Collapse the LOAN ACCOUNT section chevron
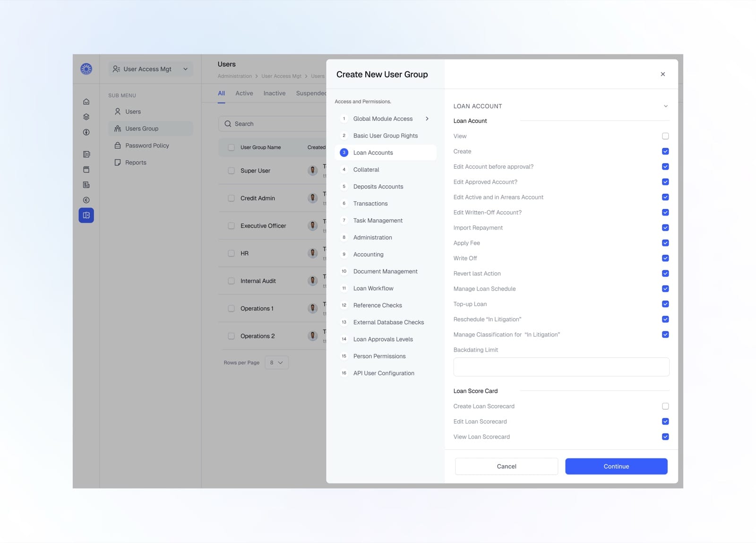The height and width of the screenshot is (543, 756). point(665,106)
